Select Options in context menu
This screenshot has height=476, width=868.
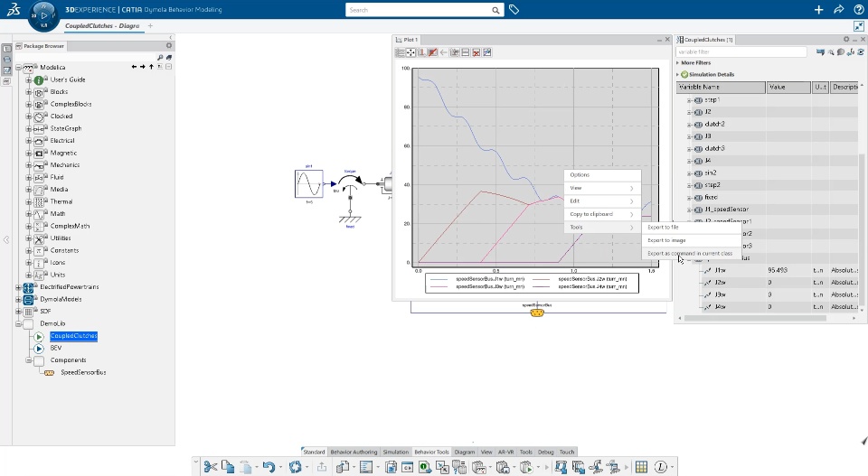[x=602, y=174]
